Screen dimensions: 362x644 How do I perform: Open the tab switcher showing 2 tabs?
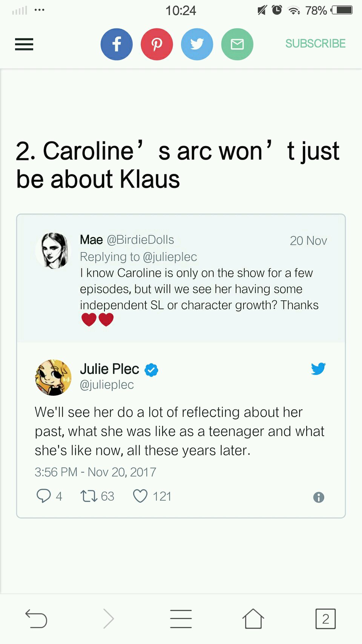(325, 619)
